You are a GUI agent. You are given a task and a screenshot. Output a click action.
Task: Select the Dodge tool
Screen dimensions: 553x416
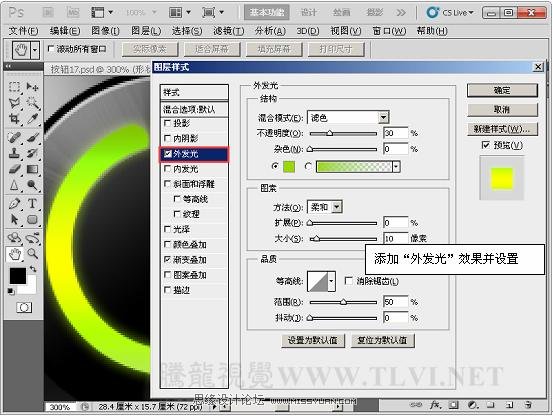(32, 185)
